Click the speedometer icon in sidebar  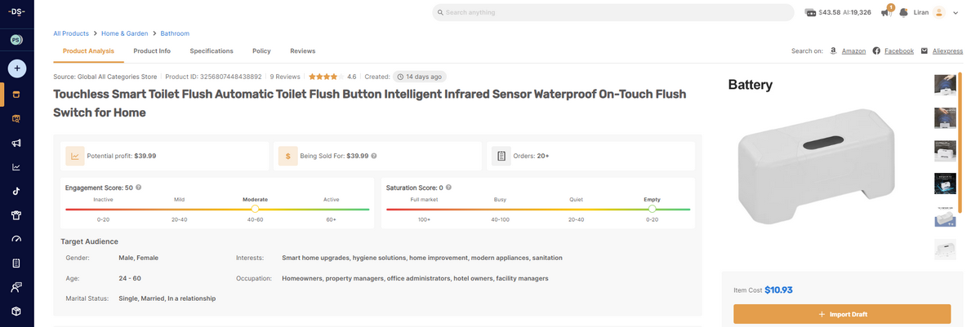[x=16, y=240]
